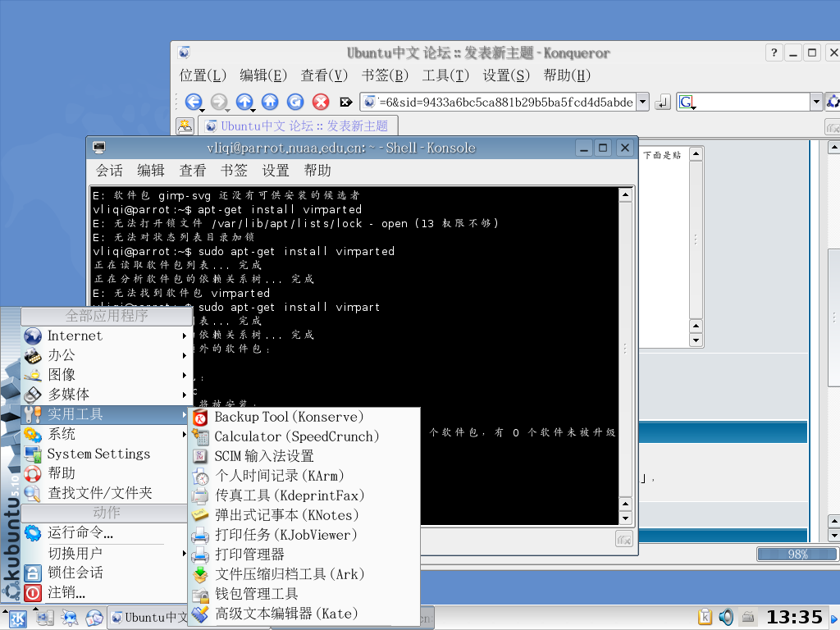The height and width of the screenshot is (630, 840).
Task: Go up one level in Konqueror
Action: (x=244, y=101)
